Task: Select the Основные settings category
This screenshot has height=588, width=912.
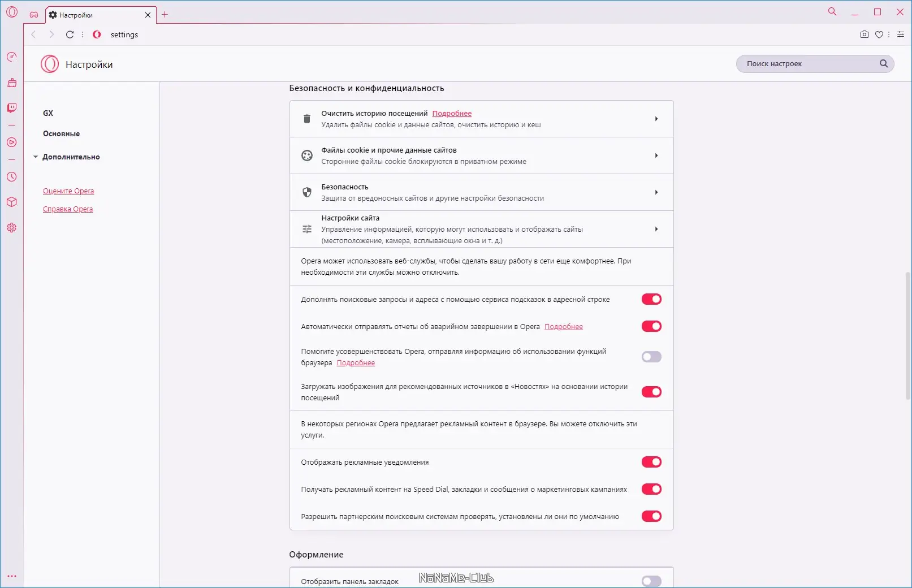Action: click(60, 133)
